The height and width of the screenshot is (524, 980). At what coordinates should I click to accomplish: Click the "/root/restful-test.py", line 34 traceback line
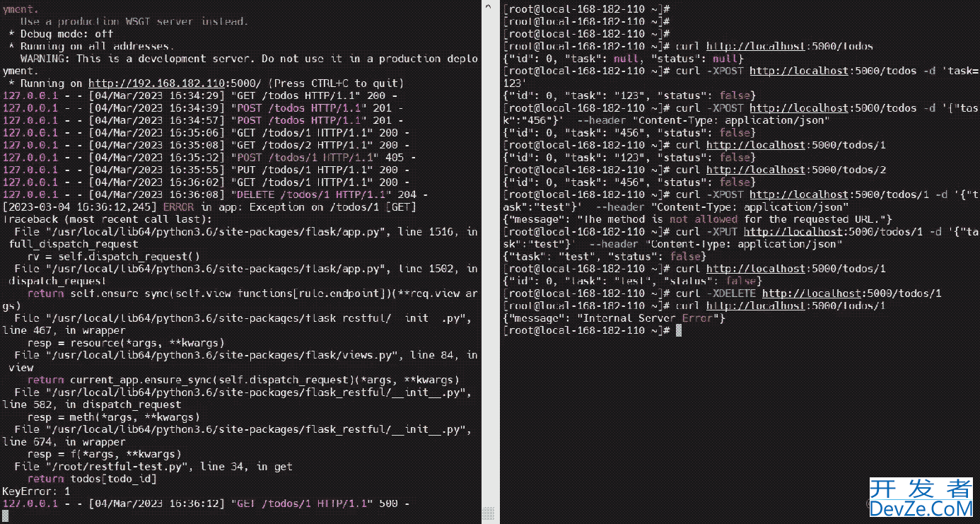pyautogui.click(x=153, y=467)
